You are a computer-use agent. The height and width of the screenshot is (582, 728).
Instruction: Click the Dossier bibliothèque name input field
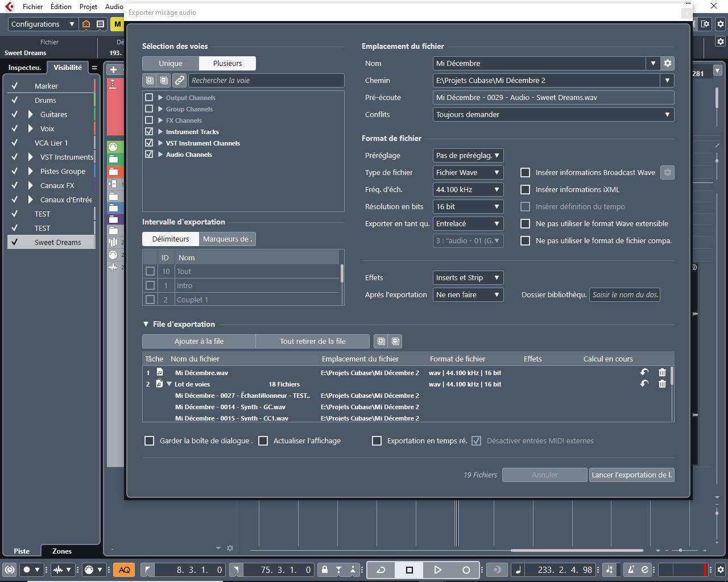click(624, 294)
